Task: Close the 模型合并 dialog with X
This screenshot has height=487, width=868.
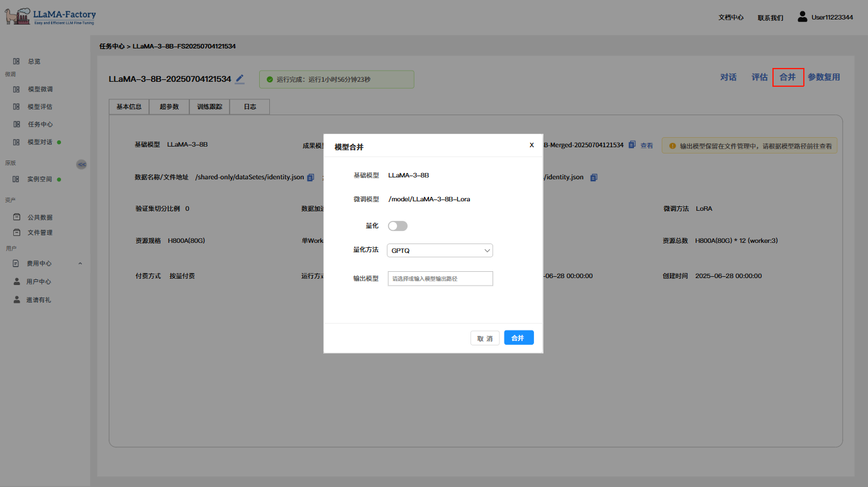Action: 531,145
